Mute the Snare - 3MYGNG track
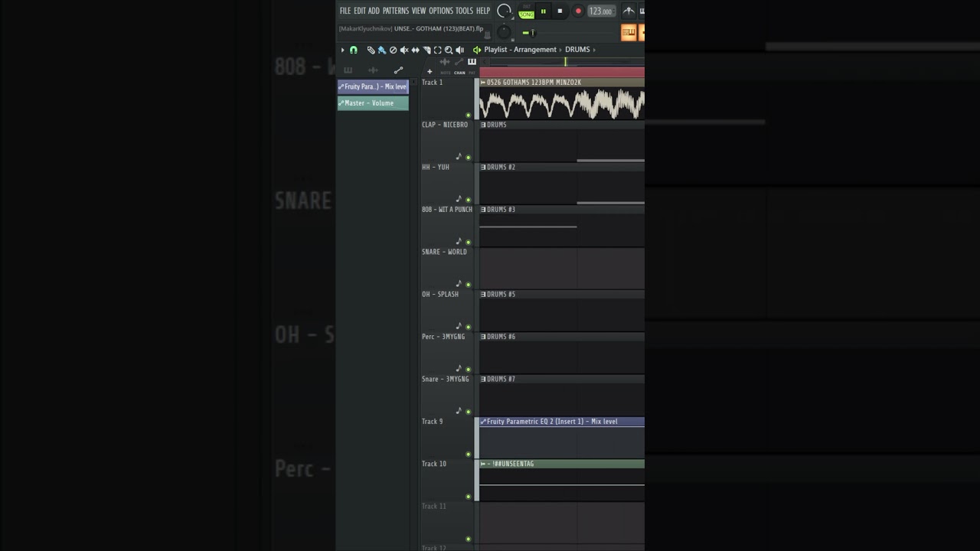The image size is (980, 551). point(469,412)
